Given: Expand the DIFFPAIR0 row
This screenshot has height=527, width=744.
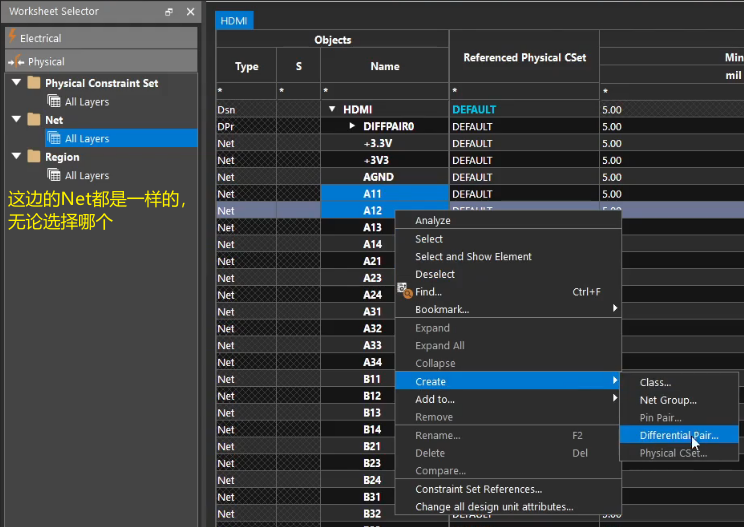Looking at the screenshot, I should 352,126.
